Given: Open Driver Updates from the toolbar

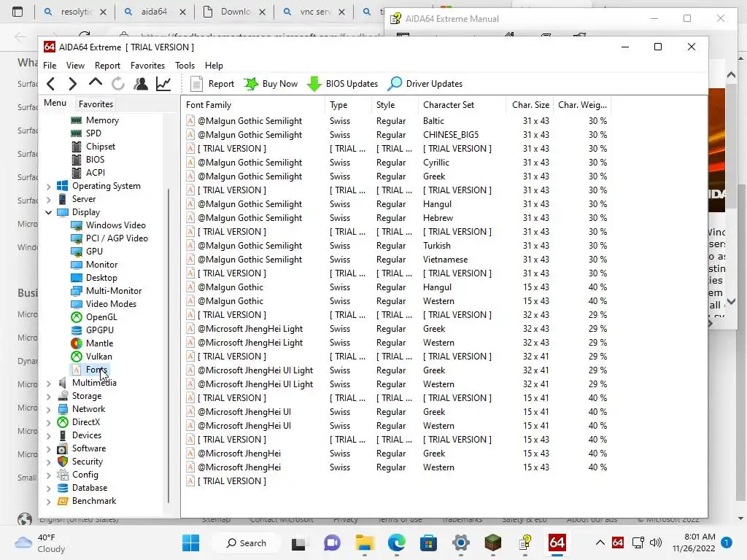Looking at the screenshot, I should 425,84.
